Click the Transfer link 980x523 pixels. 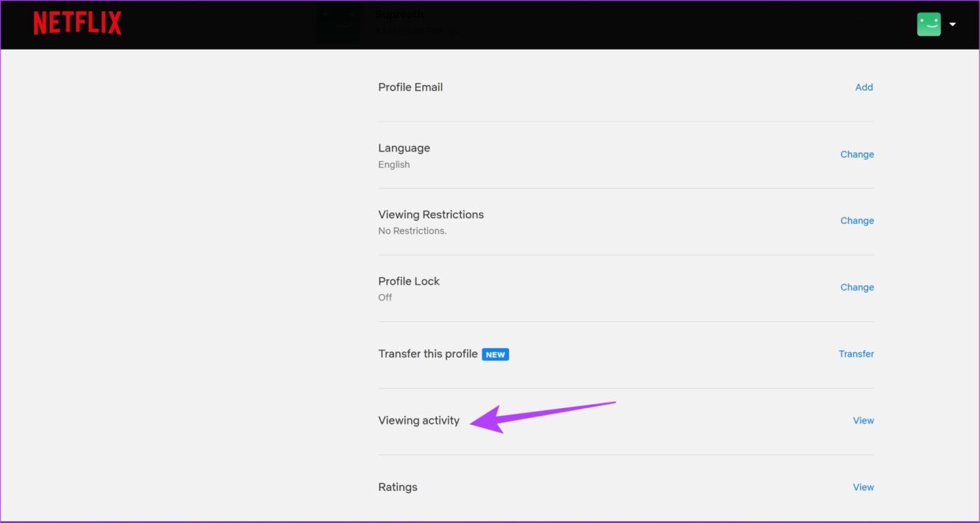[x=856, y=354]
